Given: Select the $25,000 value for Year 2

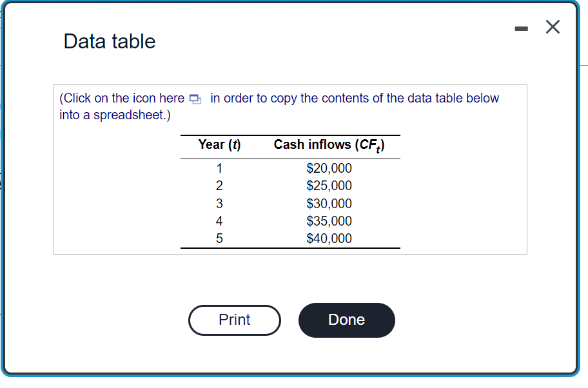Looking at the screenshot, I should [x=329, y=186].
